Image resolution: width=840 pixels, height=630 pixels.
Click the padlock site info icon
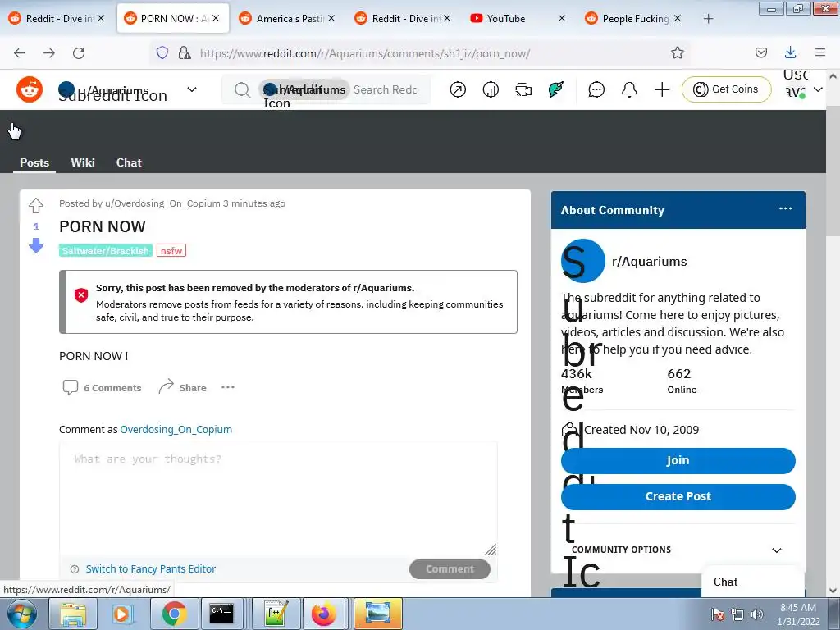[x=185, y=52]
